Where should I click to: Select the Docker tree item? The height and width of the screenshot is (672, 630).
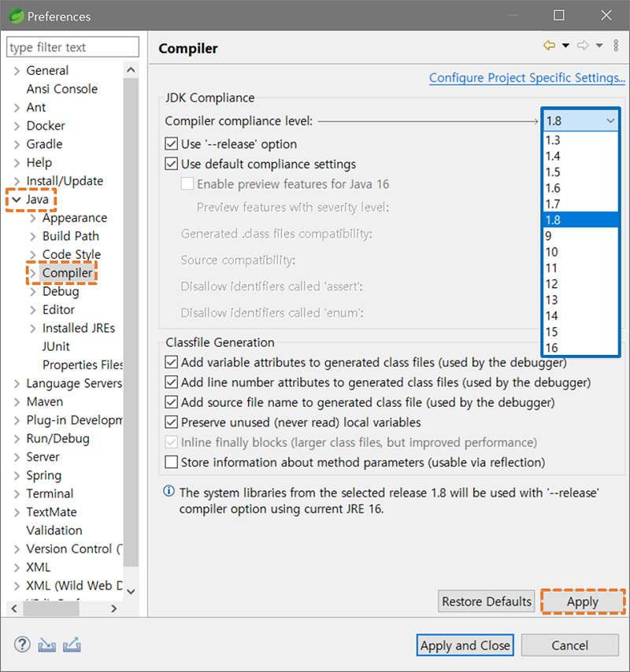point(46,126)
